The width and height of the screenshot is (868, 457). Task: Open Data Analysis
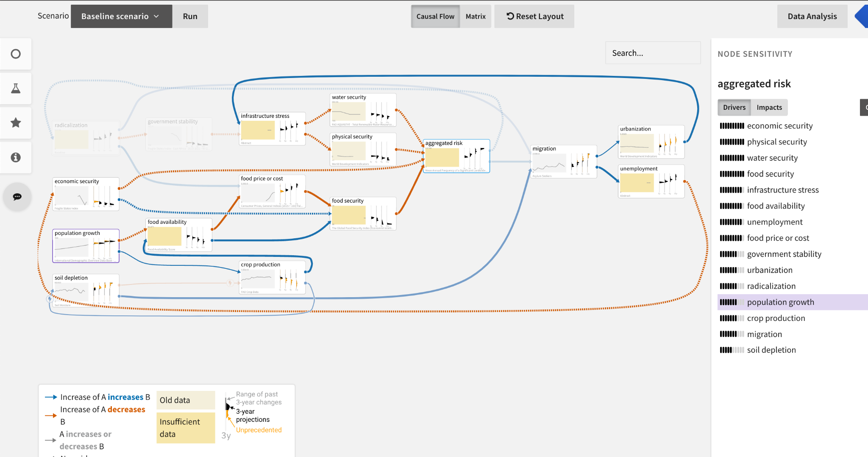[x=812, y=16]
